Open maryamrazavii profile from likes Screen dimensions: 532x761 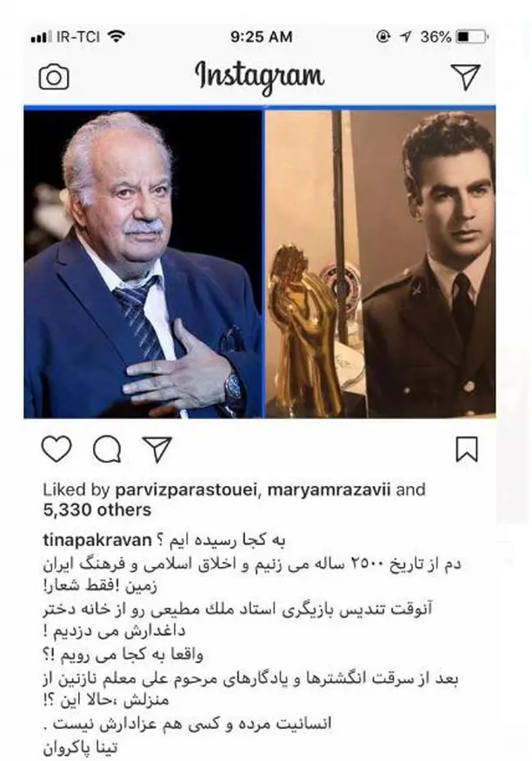coord(329,490)
